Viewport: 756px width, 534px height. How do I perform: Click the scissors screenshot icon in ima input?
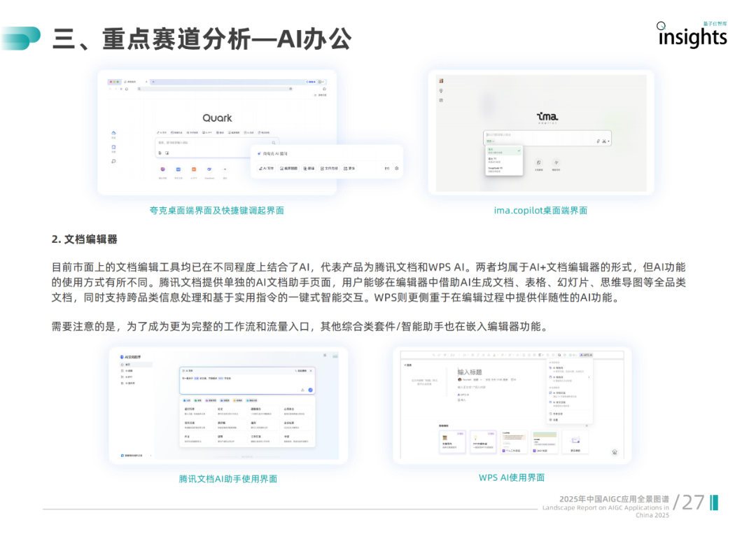[603, 141]
